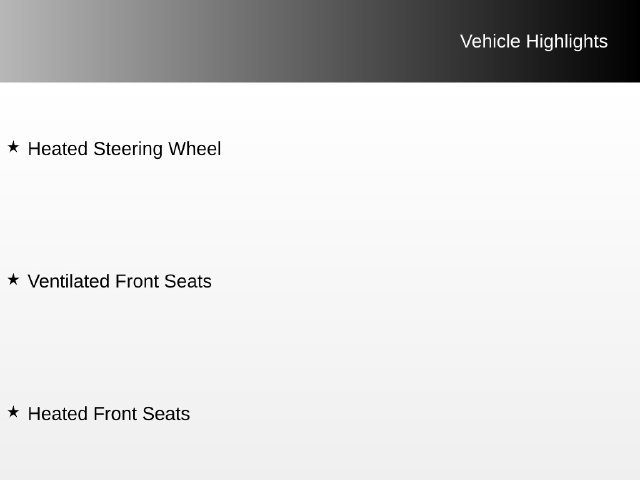Click the word Front in Heated Front Seats

115,413
